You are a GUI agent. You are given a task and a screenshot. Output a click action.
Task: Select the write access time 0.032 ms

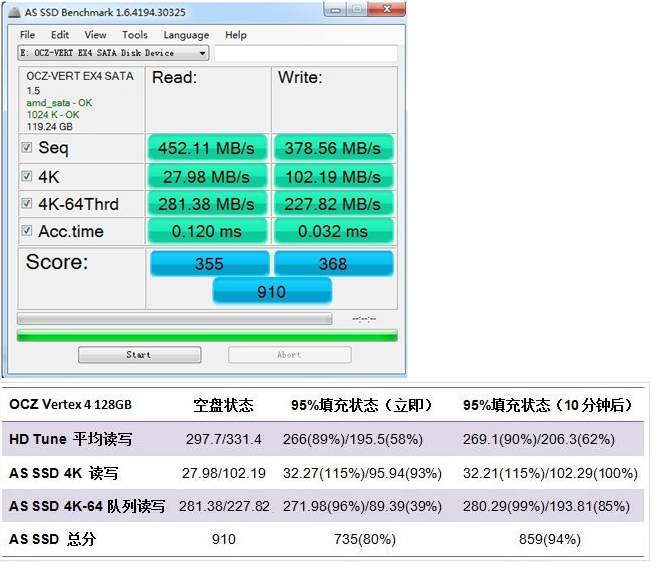[333, 231]
